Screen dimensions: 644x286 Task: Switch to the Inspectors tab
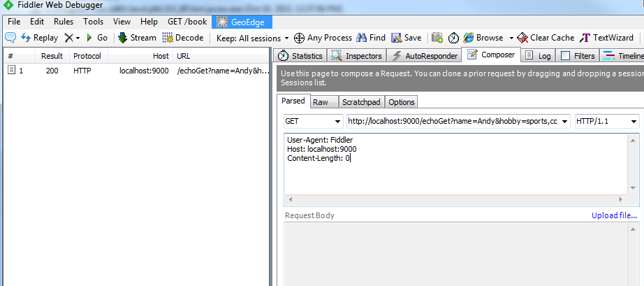[x=358, y=56]
